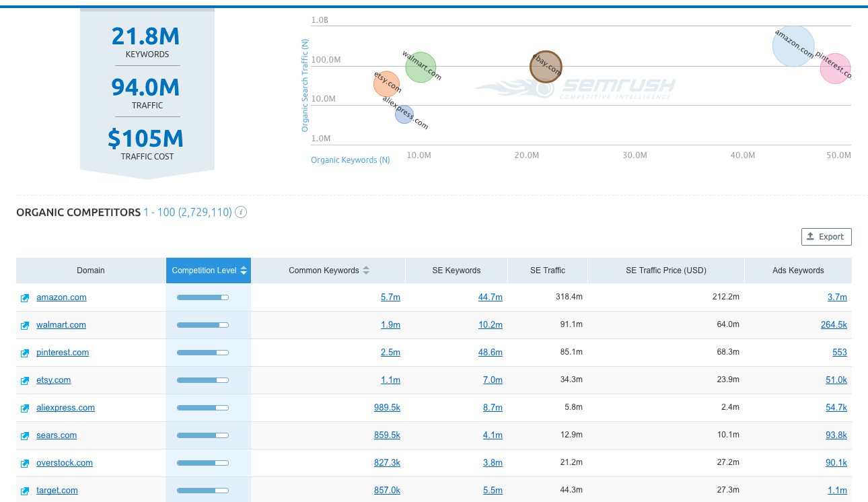
Task: Click target.com competition level bar
Action: click(x=203, y=491)
